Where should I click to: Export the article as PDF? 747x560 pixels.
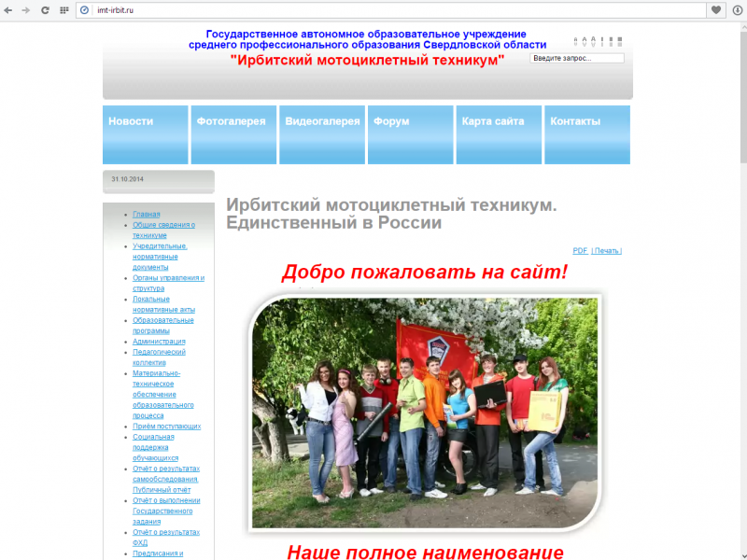(x=581, y=250)
